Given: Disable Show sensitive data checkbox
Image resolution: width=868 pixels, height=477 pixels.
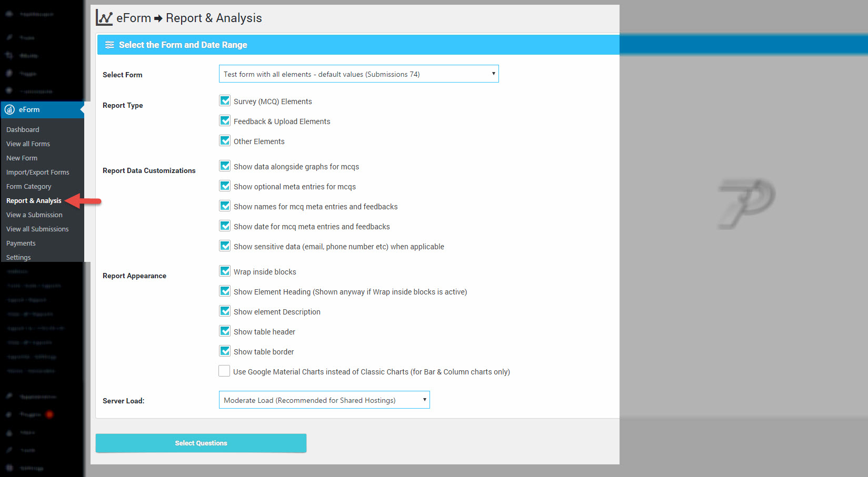Looking at the screenshot, I should coord(225,246).
